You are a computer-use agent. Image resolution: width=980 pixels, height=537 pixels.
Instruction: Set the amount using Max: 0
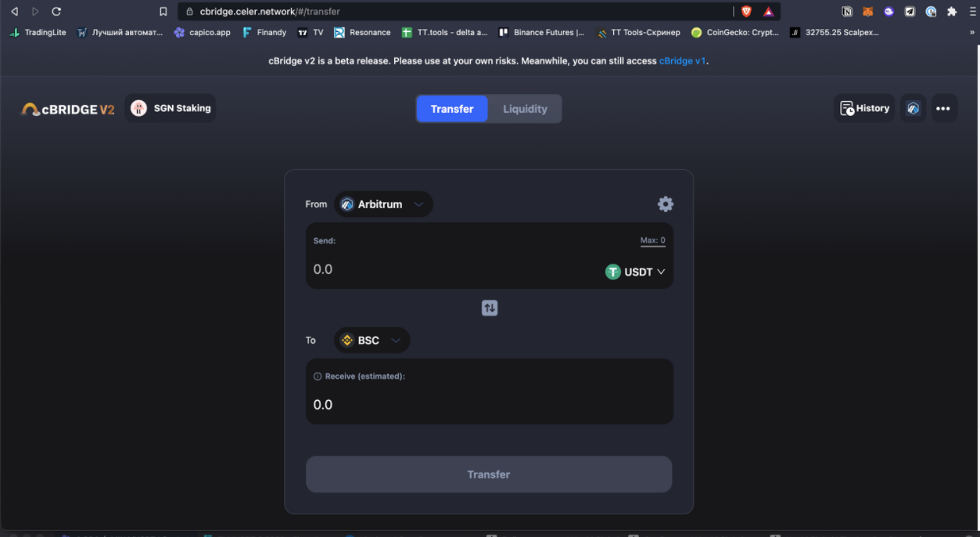(653, 241)
